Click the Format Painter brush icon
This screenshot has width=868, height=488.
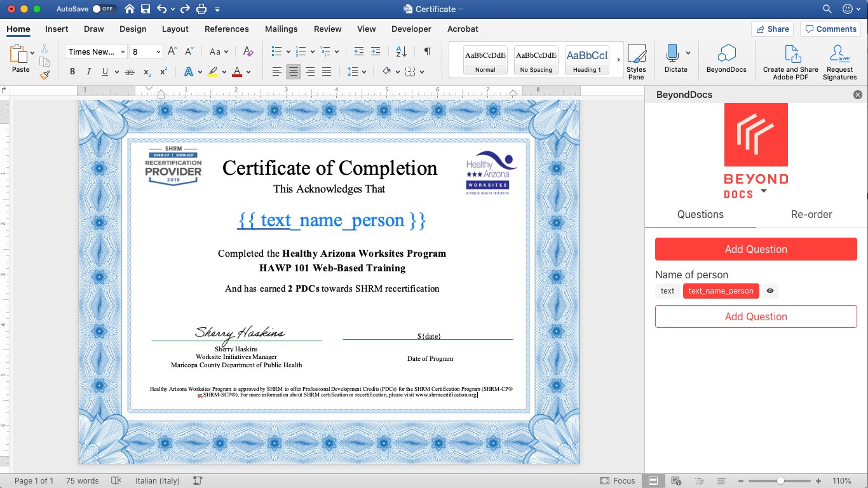[44, 75]
